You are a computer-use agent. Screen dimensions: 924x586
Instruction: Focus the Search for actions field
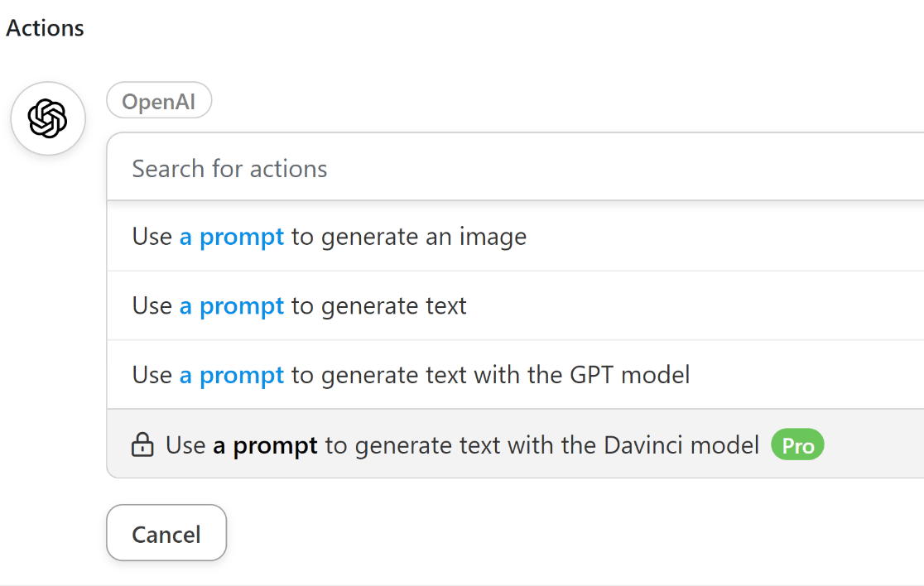tap(513, 169)
